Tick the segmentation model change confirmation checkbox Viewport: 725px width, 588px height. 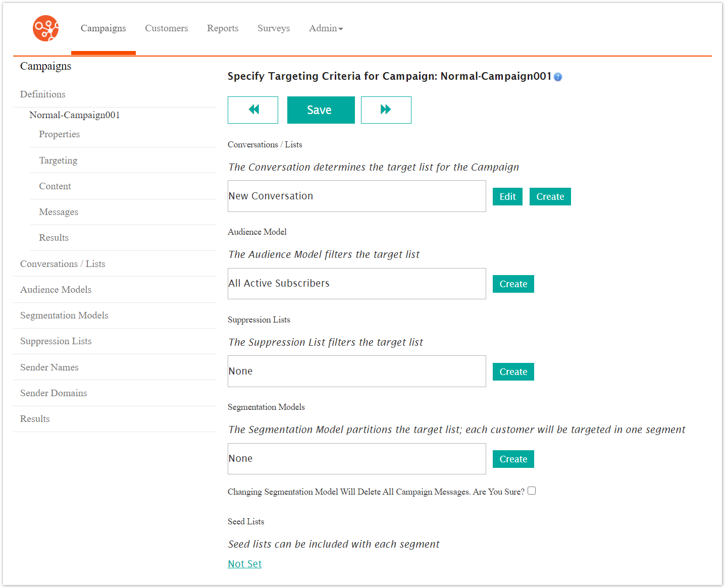click(x=532, y=491)
